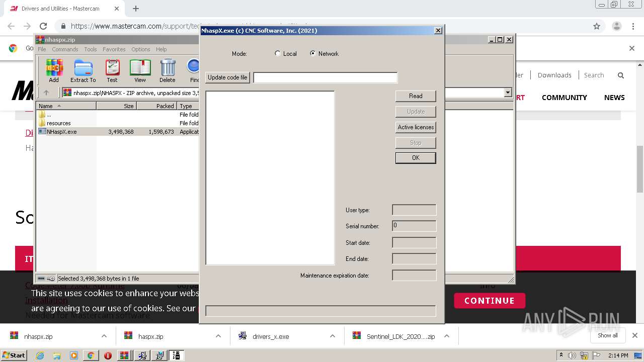644x362 pixels.
Task: Open Sentinel_LDK zip download options chevron
Action: tap(446, 336)
